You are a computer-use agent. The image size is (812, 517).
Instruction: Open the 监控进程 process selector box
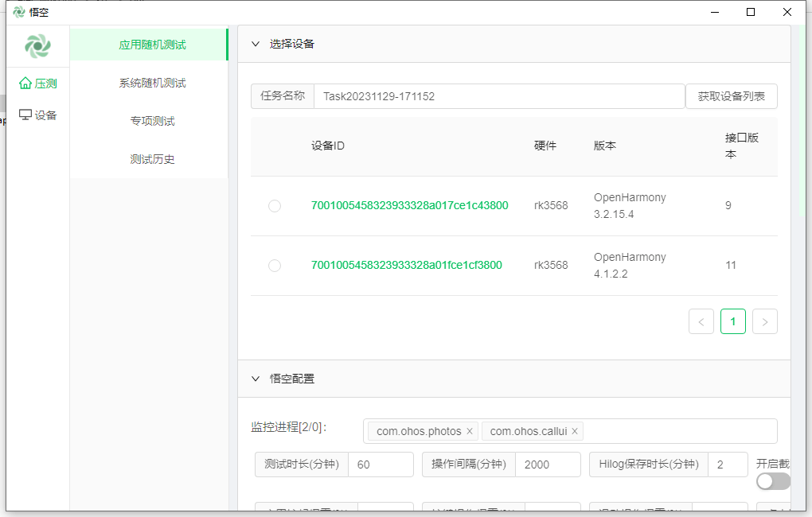677,431
